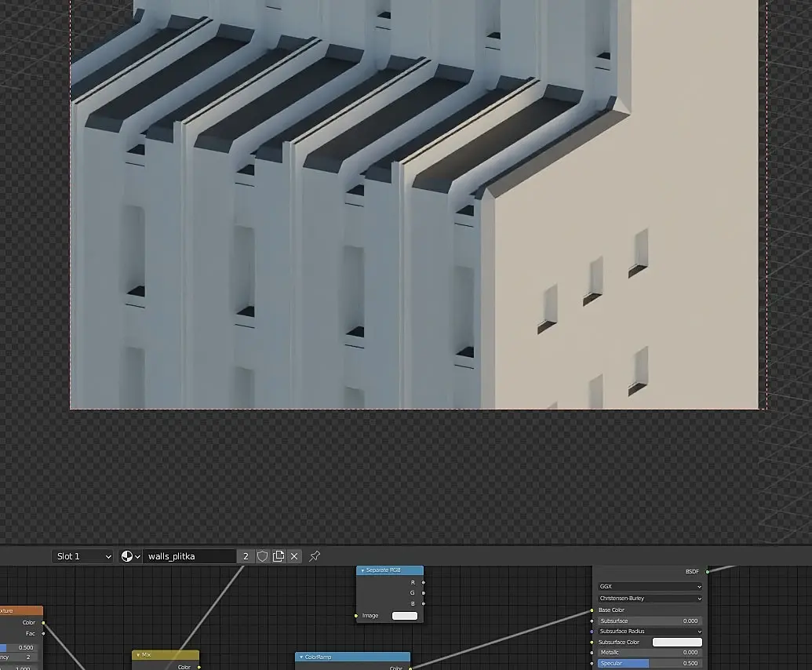Click the Separate RGB Image color swatch
Screen dimensions: 812x670
point(405,616)
